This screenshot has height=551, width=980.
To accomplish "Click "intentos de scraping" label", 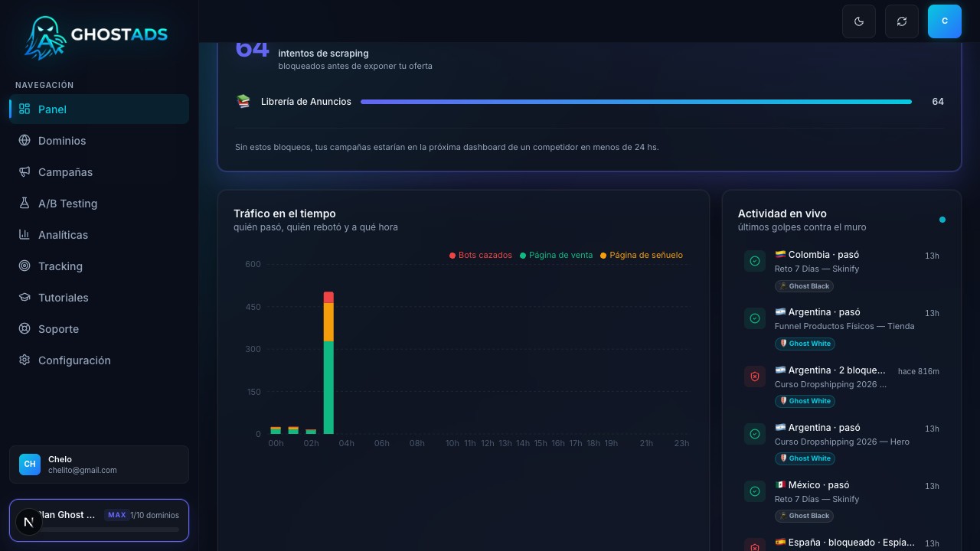I will 323,54.
